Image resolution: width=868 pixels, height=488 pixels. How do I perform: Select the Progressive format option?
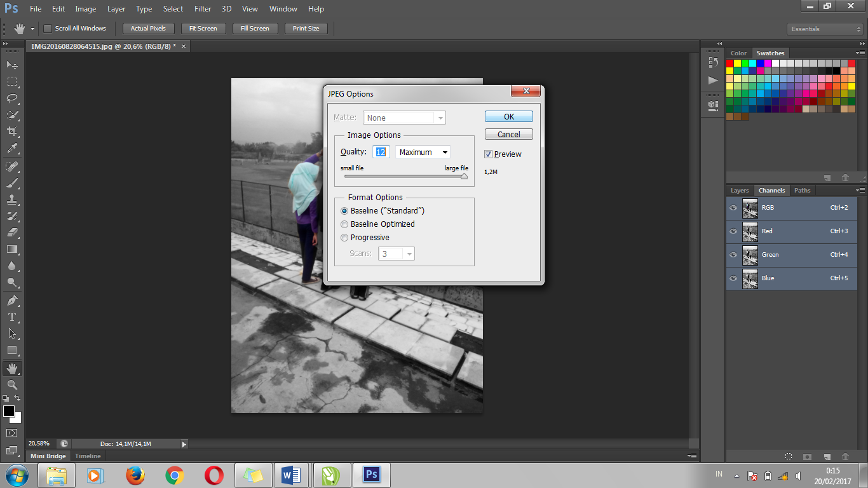point(344,237)
